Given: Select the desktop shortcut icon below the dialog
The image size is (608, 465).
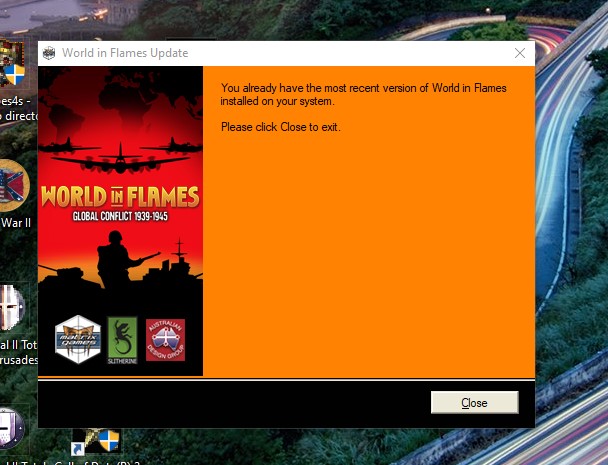Looking at the screenshot, I should tap(96, 442).
